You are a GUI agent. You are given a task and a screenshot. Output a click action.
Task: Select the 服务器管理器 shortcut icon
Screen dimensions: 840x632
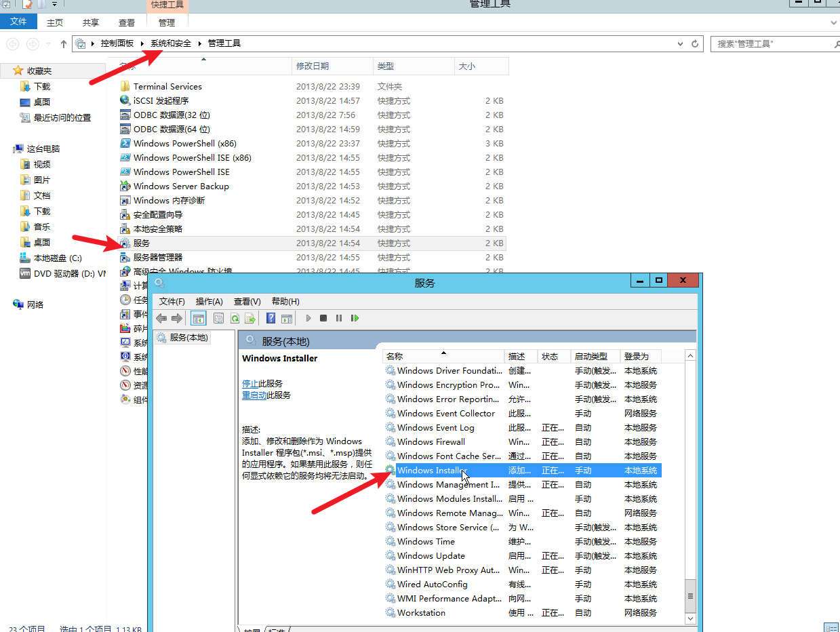125,257
